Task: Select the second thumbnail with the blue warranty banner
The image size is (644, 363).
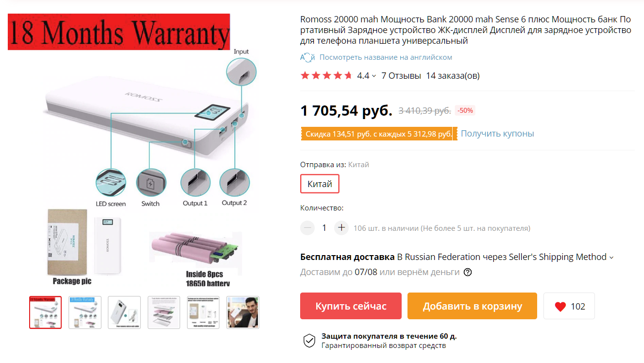Action: click(x=85, y=312)
